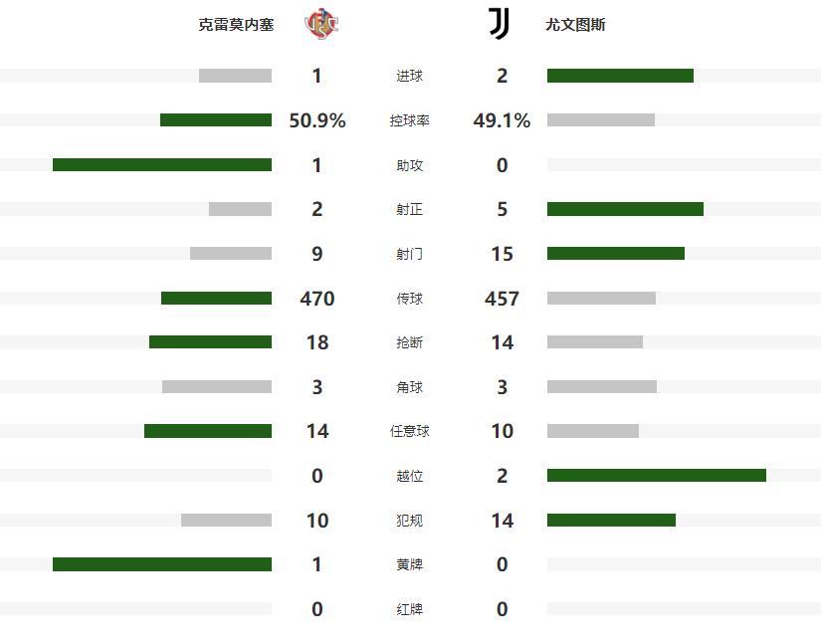Click the 49.1% possession value

pos(502,120)
